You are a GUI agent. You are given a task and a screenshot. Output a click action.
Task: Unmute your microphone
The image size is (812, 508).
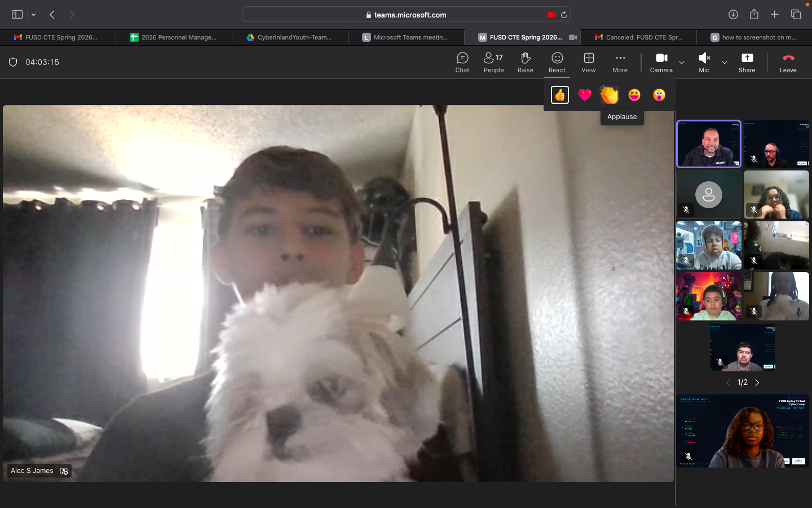point(704,62)
